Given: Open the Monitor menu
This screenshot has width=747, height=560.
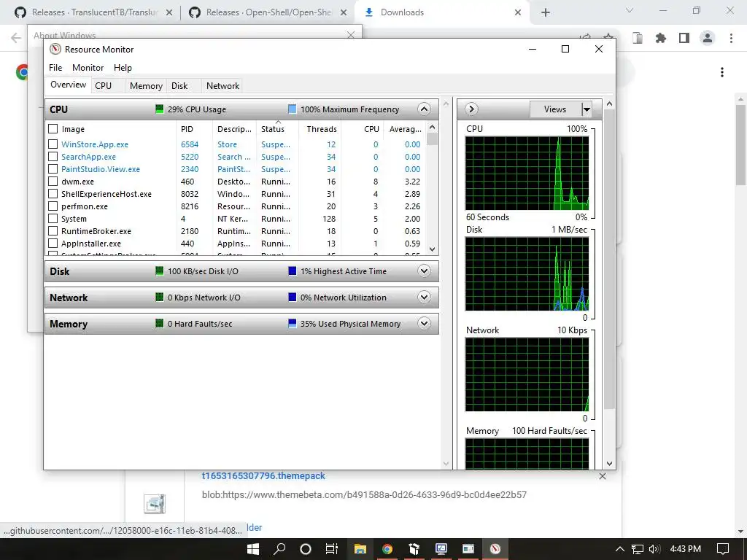Looking at the screenshot, I should click(x=88, y=68).
